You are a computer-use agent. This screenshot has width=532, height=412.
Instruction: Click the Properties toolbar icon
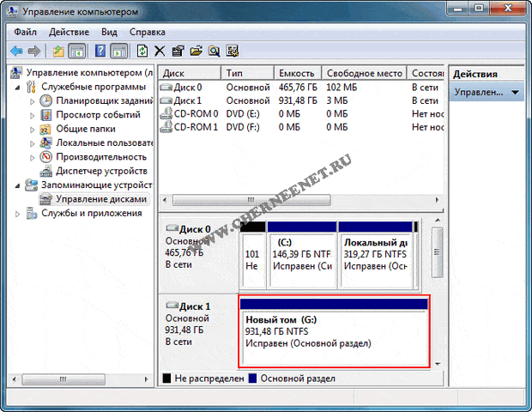178,51
